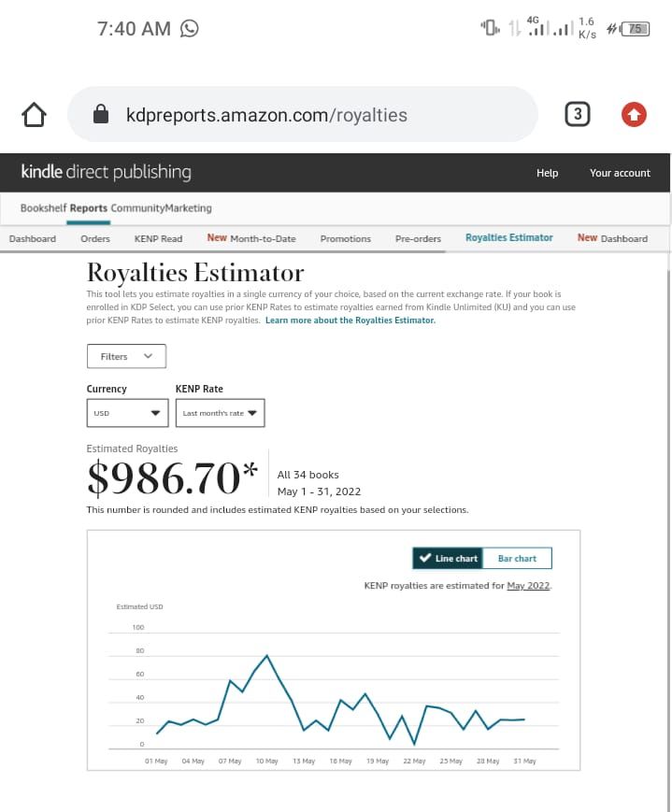The height and width of the screenshot is (812, 672).
Task: Go to the KENP Read tab
Action: 158,238
